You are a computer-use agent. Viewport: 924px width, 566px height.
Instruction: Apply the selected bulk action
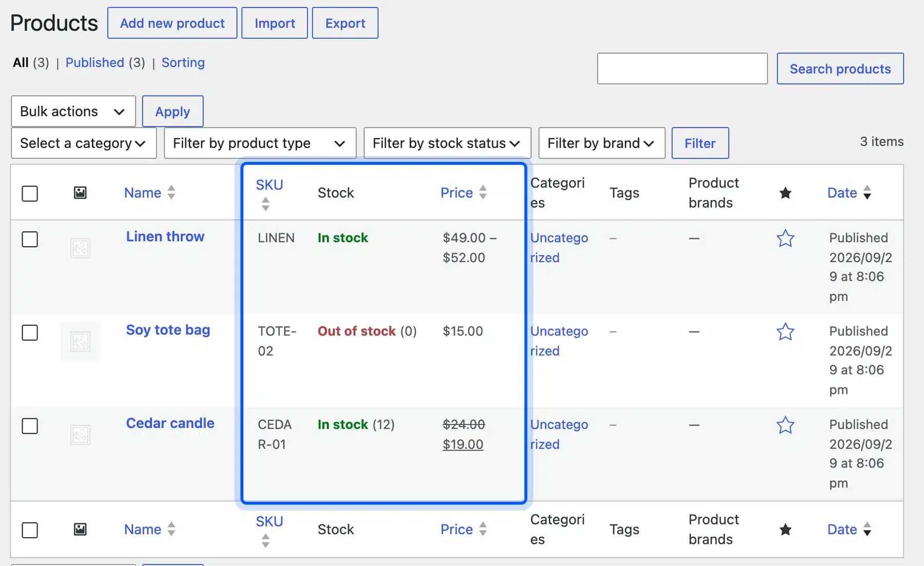[172, 111]
